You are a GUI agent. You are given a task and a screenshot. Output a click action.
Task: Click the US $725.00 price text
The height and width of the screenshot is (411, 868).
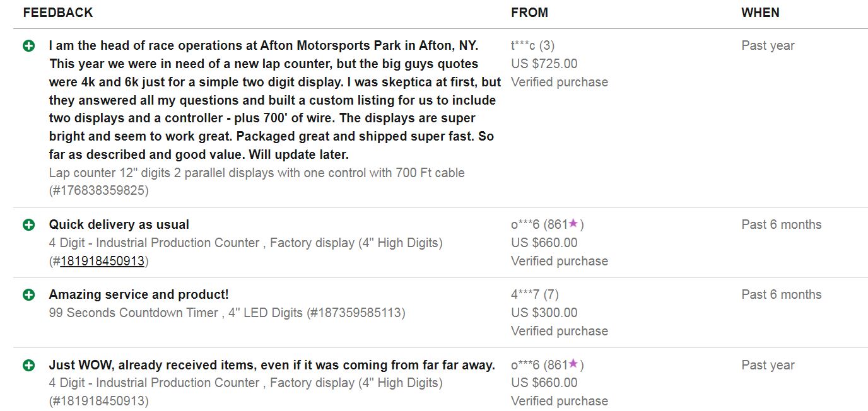point(544,64)
